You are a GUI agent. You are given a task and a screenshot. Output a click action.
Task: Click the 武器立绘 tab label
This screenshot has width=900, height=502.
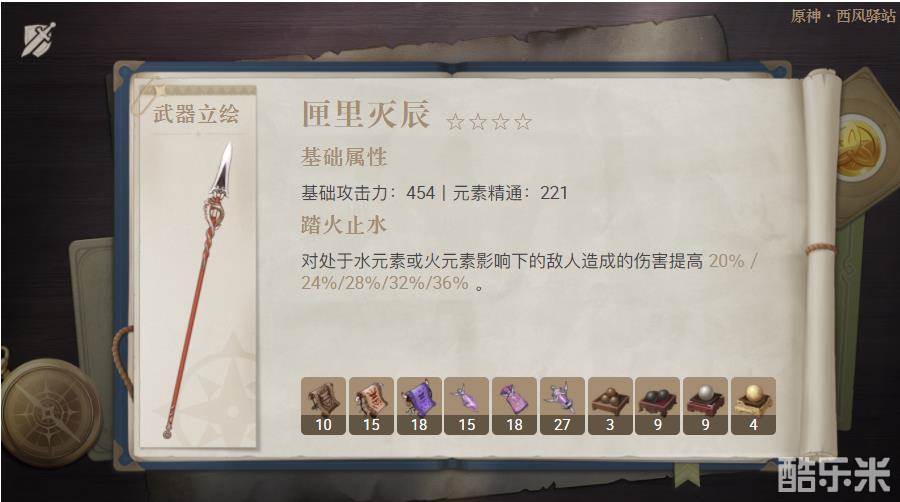coord(196,114)
